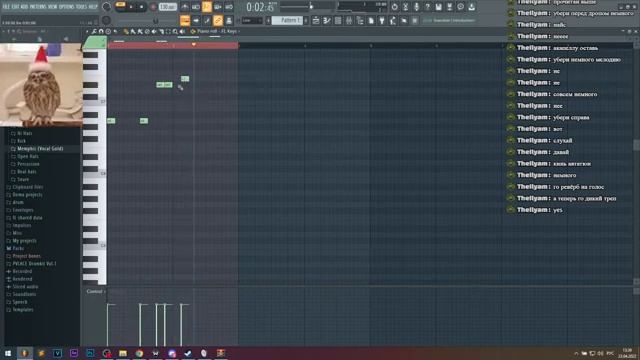Select the piano roll playback speaker tool
The height and width of the screenshot is (360, 640).
(182, 31)
